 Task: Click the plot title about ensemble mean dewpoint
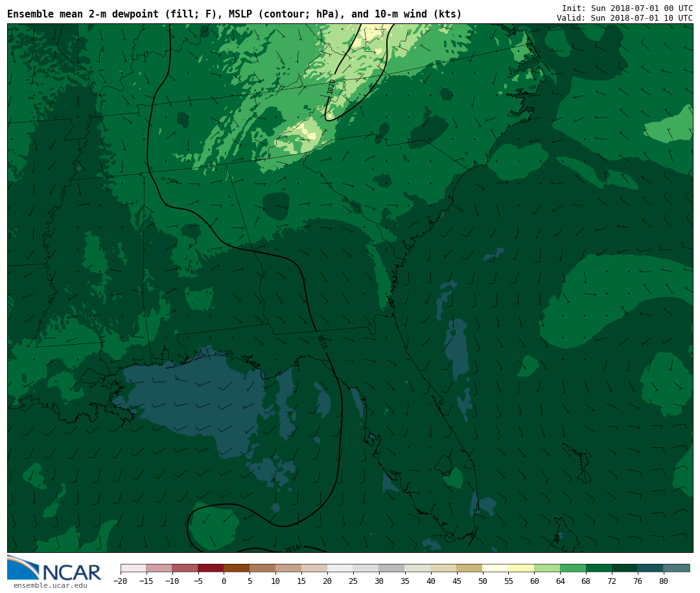(x=235, y=14)
